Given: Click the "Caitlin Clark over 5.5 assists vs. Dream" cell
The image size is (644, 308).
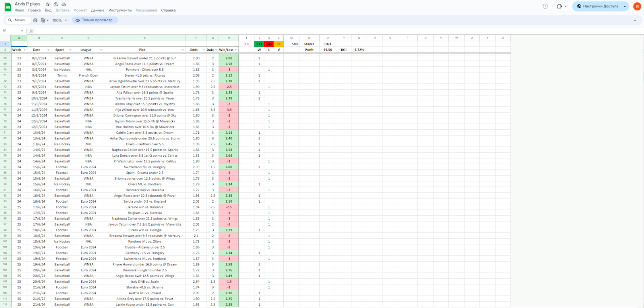Looking at the screenshot, I should click(x=144, y=132).
